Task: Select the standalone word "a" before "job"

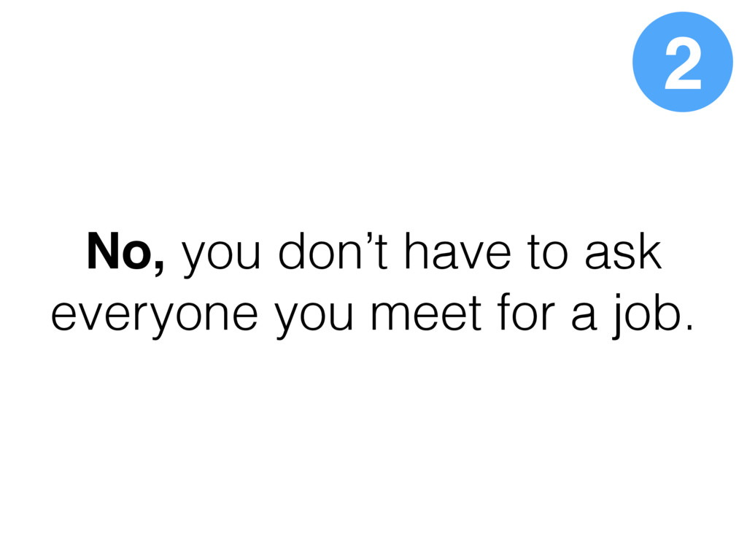Action: point(584,316)
